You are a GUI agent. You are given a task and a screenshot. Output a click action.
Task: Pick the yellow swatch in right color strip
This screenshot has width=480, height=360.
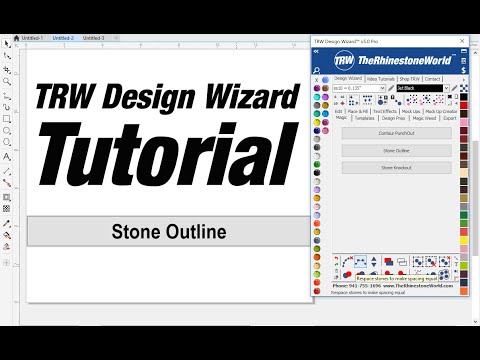pyautogui.click(x=464, y=240)
